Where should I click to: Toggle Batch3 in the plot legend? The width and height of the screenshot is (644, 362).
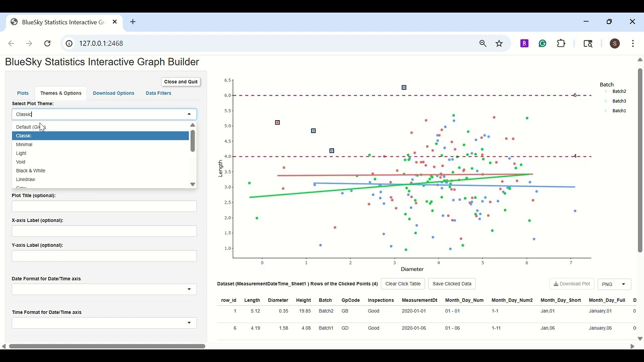coord(615,101)
